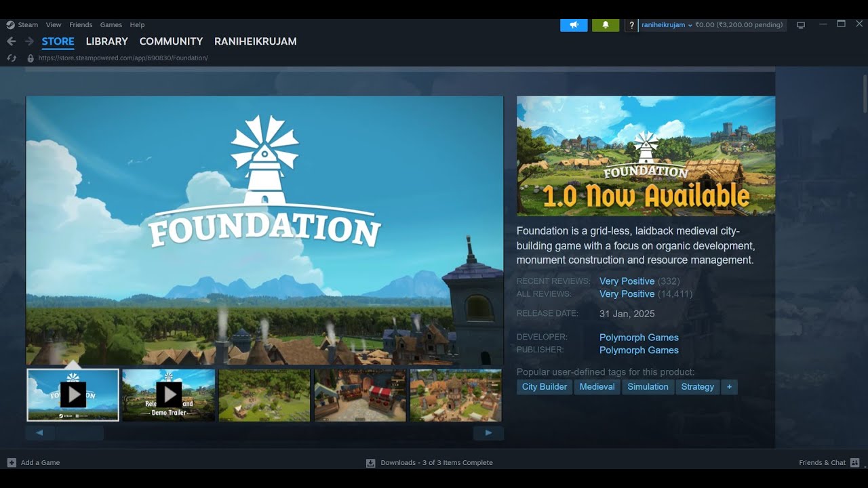Open the announcements megaphone button
868x488 pixels.
point(574,25)
